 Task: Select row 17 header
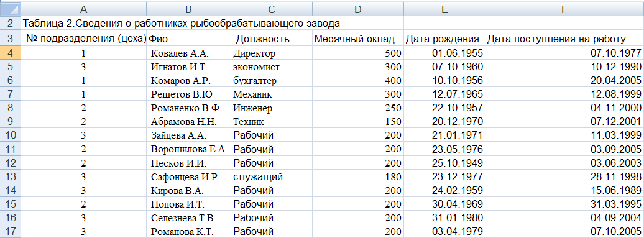pos(10,231)
